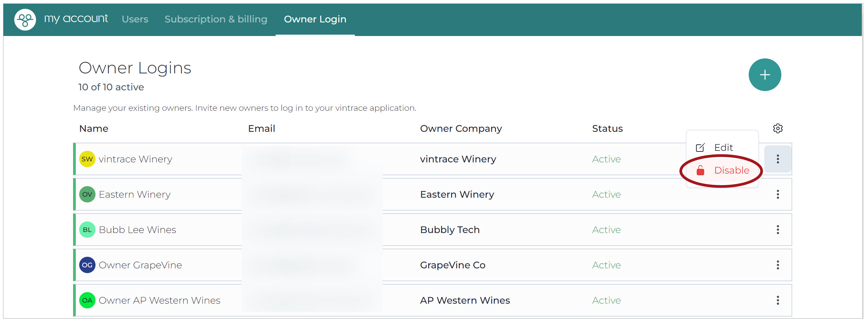Open the more options menu for Eastern Winery
Screen dimensions: 868x322
pyautogui.click(x=778, y=194)
